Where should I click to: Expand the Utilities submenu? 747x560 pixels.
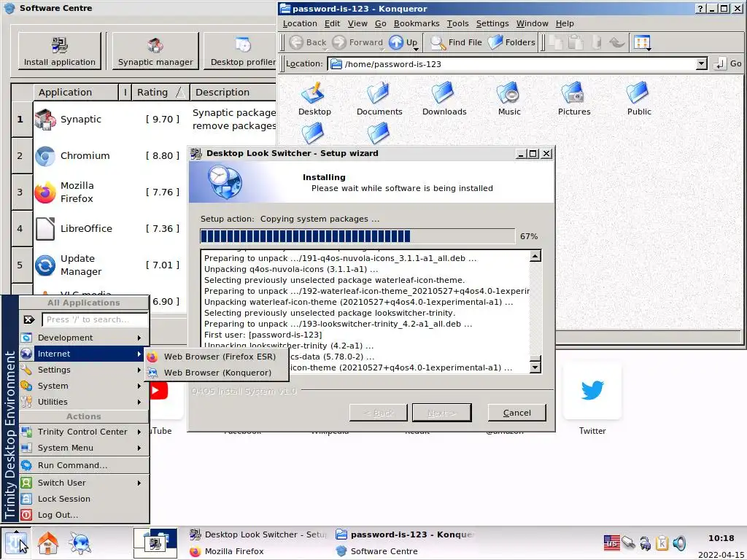(x=84, y=402)
